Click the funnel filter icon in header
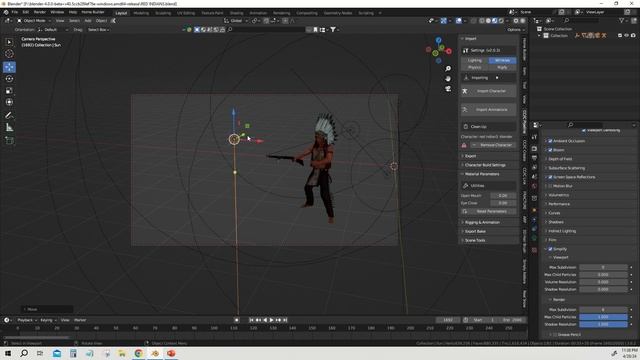Screen dimensions: 640x360 click(x=333, y=29)
